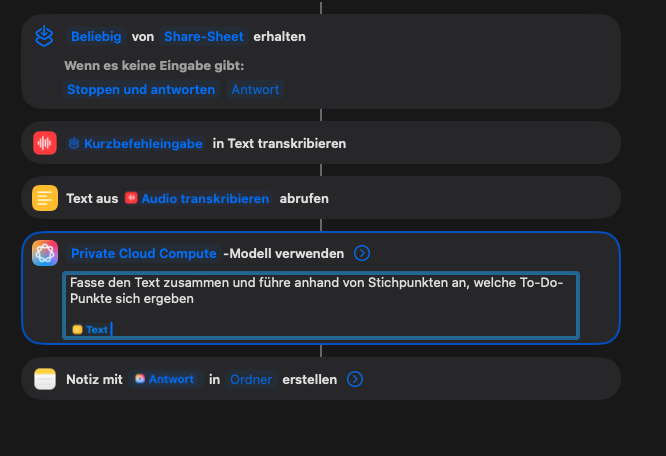Click the Private Cloud Compute model icon
The height and width of the screenshot is (456, 666).
pyautogui.click(x=44, y=253)
